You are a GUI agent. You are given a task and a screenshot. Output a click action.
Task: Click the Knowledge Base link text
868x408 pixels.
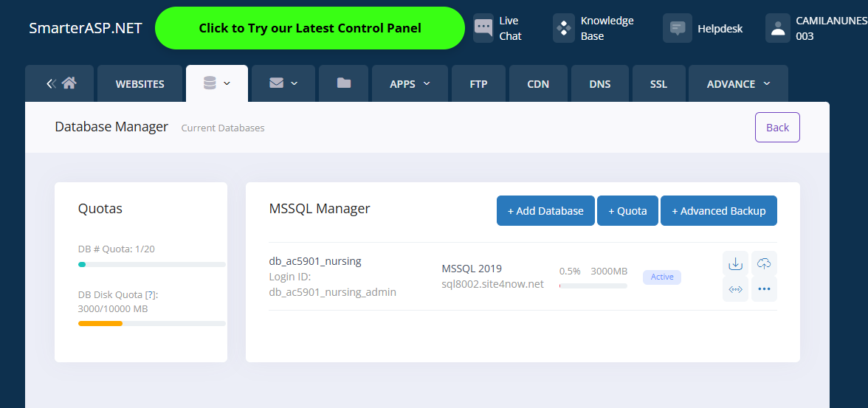pos(607,28)
